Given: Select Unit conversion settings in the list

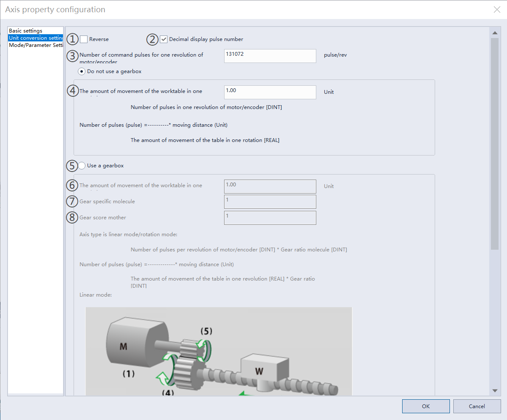Looking at the screenshot, I should tap(36, 38).
